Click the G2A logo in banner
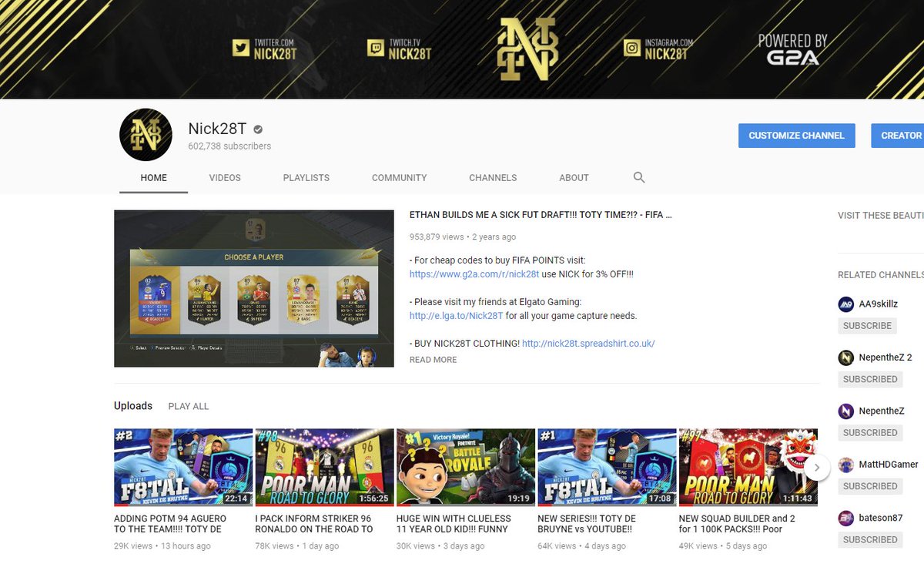The width and height of the screenshot is (924, 564). (x=793, y=57)
